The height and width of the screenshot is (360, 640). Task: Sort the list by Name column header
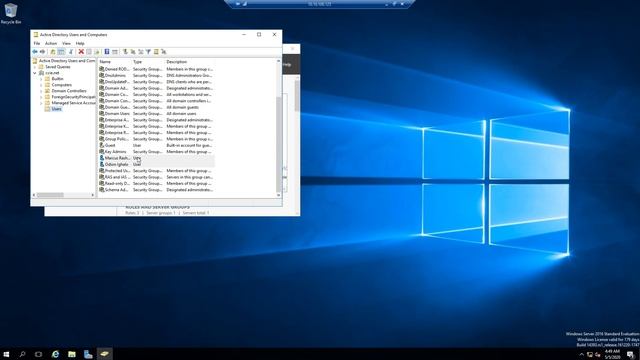point(105,62)
